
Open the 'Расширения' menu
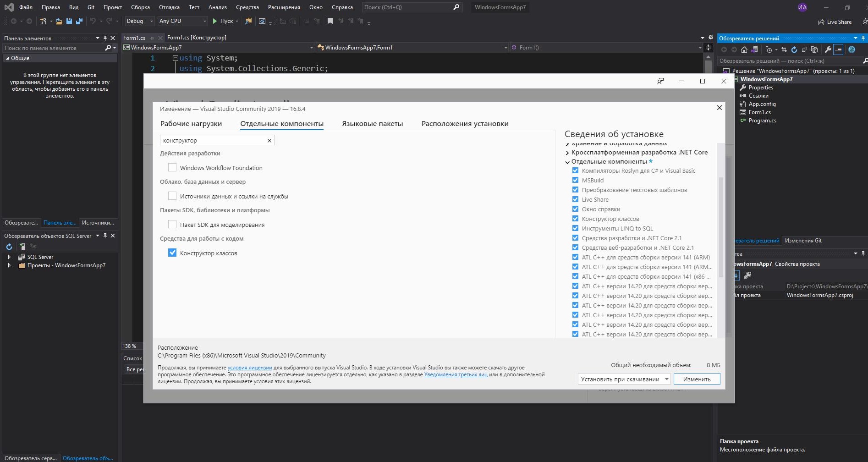[x=284, y=7]
